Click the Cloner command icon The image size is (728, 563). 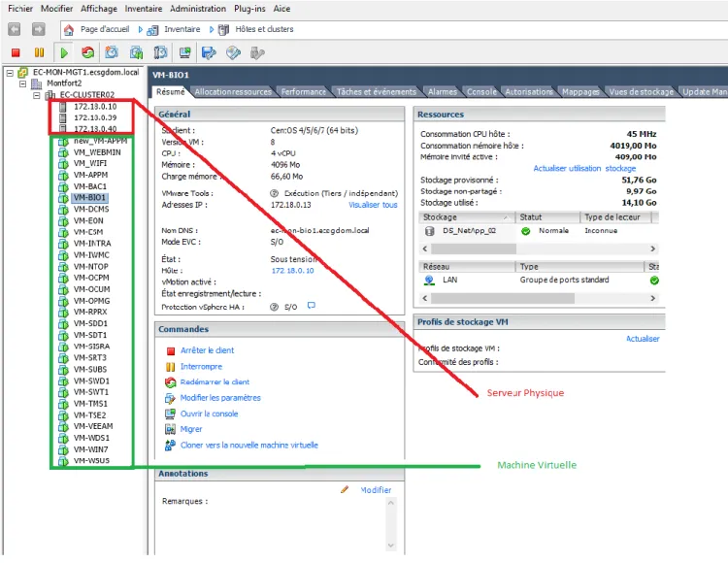click(170, 446)
